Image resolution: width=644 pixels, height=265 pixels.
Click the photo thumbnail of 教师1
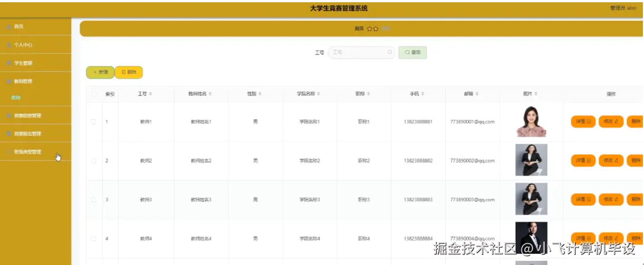[x=531, y=122]
